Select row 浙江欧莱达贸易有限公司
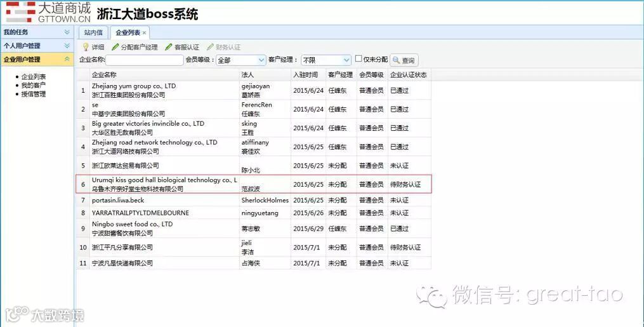This screenshot has height=327, width=644. point(254,166)
